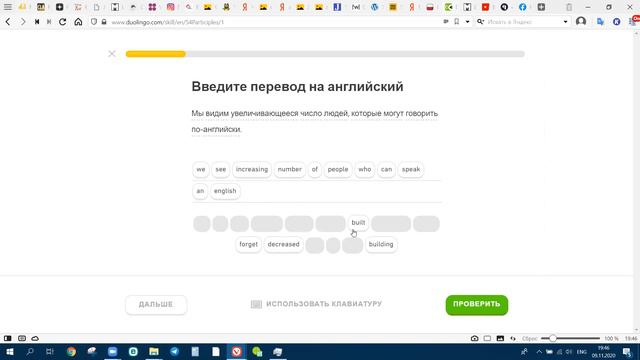
Task: Click ИСПОЛЬЗОВАТЬ КЛАВИАТУРУ to type answer
Action: pos(316,304)
